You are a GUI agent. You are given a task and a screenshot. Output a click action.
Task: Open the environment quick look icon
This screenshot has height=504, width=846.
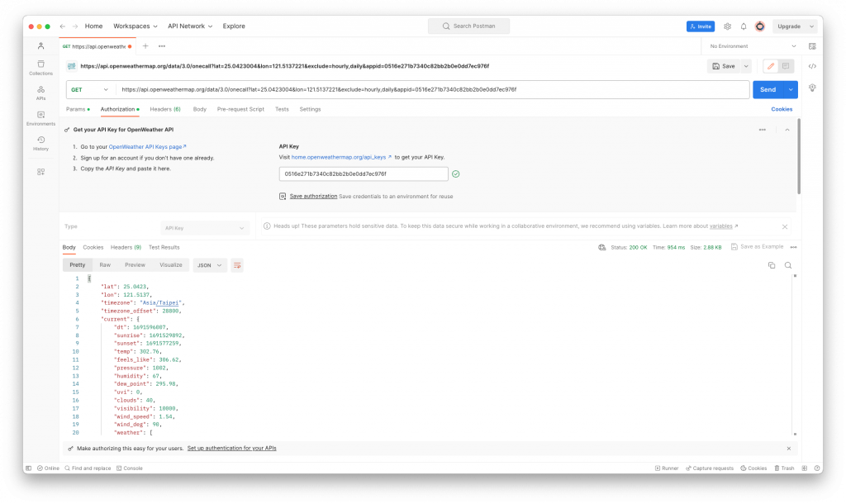(812, 46)
